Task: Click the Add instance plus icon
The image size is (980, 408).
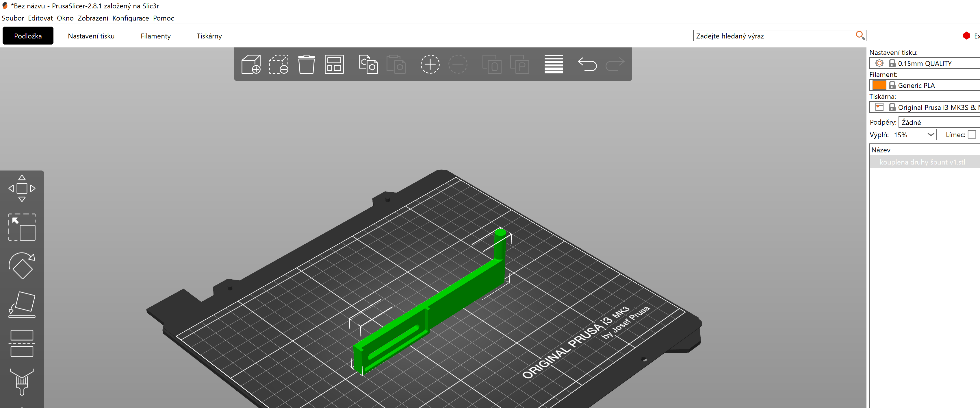Action: coord(430,64)
